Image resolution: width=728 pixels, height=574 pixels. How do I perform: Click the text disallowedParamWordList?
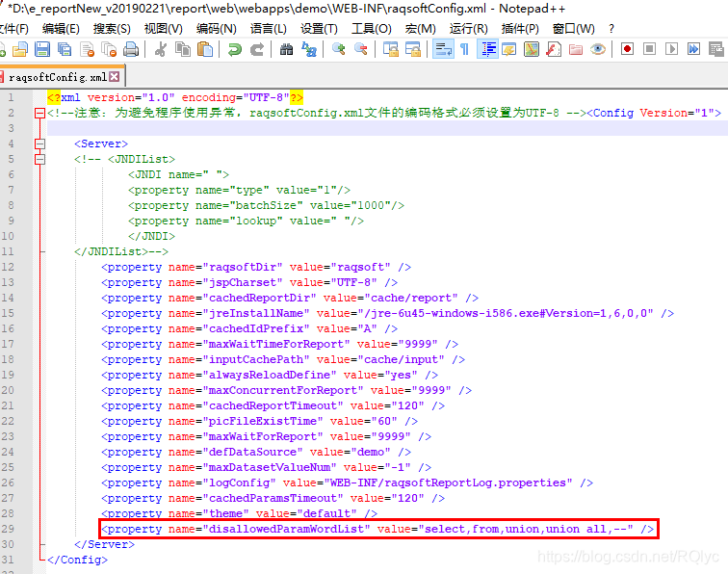[x=286, y=529]
